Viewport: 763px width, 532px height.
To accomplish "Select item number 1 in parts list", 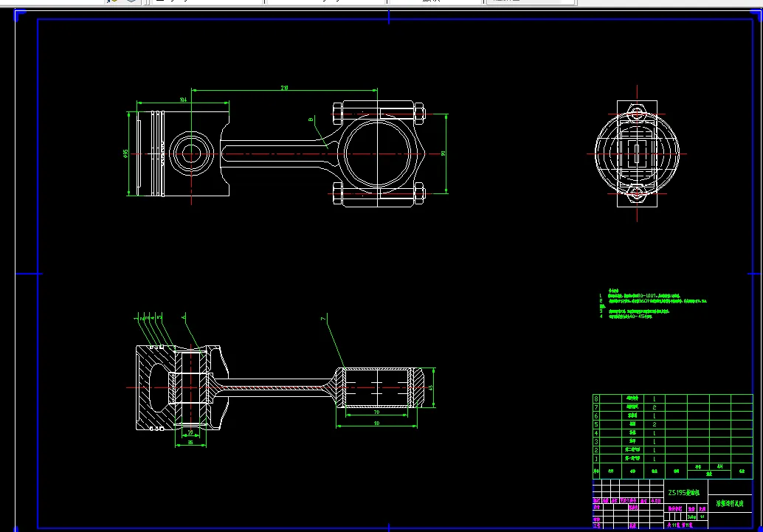I will point(596,459).
